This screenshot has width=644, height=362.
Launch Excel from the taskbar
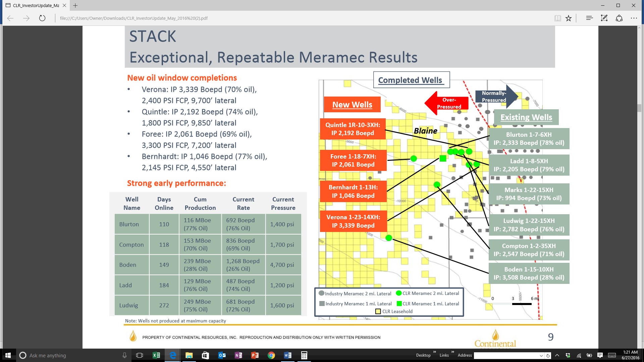[x=156, y=355]
